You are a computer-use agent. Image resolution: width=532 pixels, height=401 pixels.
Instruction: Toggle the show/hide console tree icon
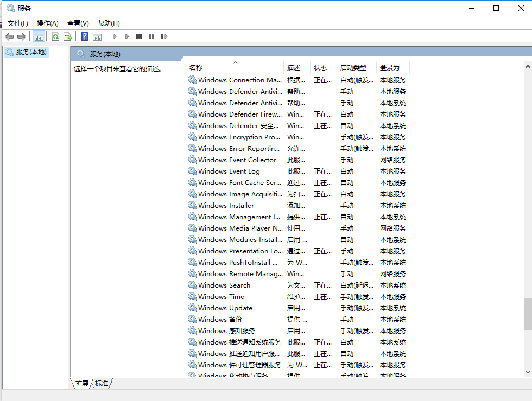pyautogui.click(x=39, y=36)
